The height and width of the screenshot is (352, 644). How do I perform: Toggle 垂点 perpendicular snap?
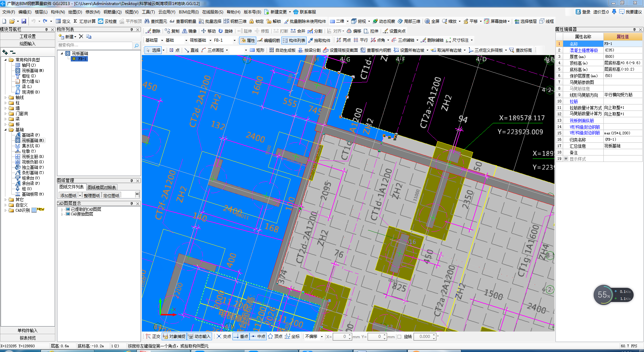tap(241, 336)
